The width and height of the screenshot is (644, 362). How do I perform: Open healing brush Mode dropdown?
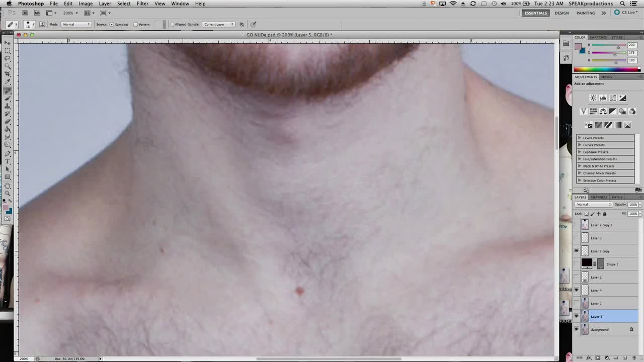click(x=76, y=24)
